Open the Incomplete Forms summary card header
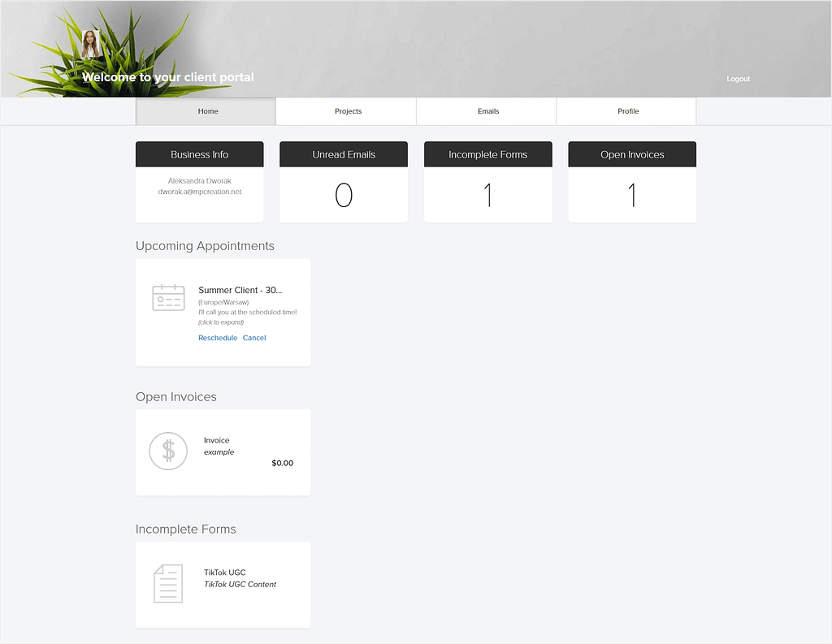832x644 pixels. click(x=488, y=154)
